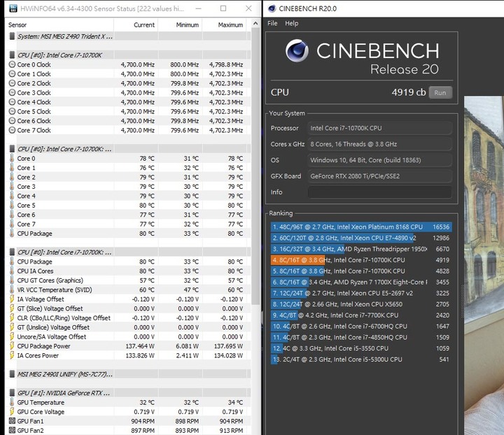This screenshot has width=504, height=435.
Task: Click the Cores x GHz field
Action: tap(380, 144)
